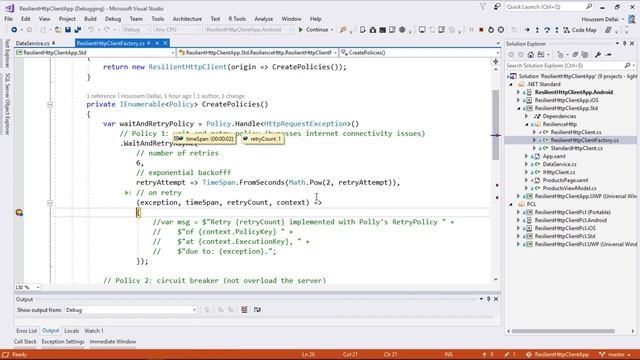640x360 pixels.
Task: Open the Debug menu
Action: pyautogui.click(x=113, y=19)
